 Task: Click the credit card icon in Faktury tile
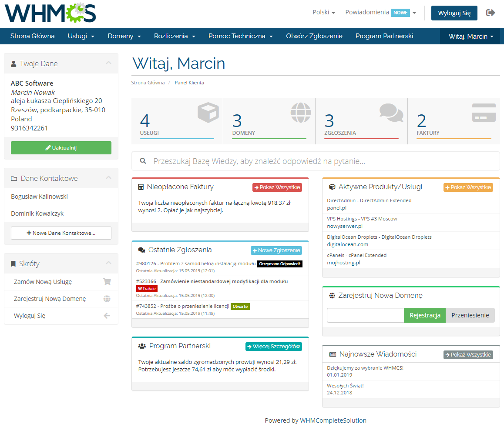(x=484, y=112)
